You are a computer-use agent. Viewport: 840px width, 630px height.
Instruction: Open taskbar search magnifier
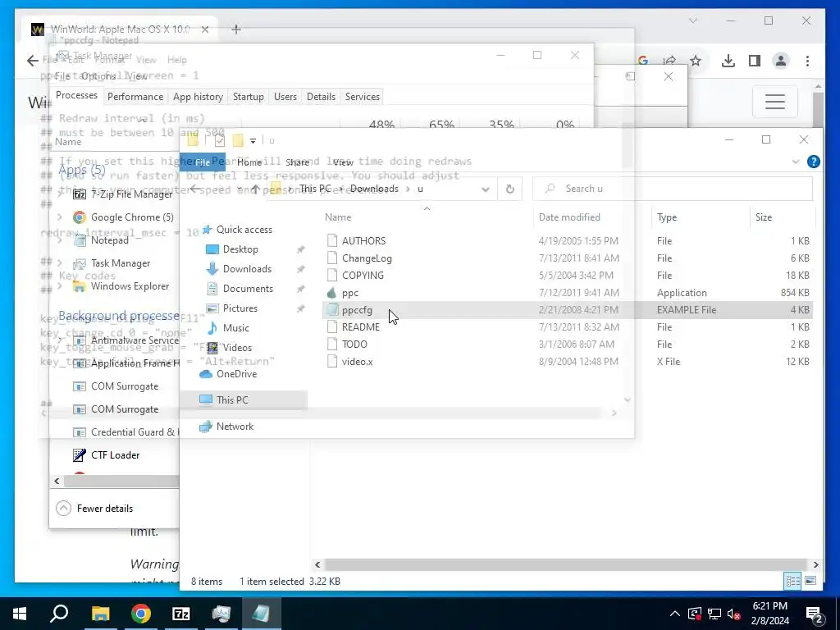pos(59,614)
